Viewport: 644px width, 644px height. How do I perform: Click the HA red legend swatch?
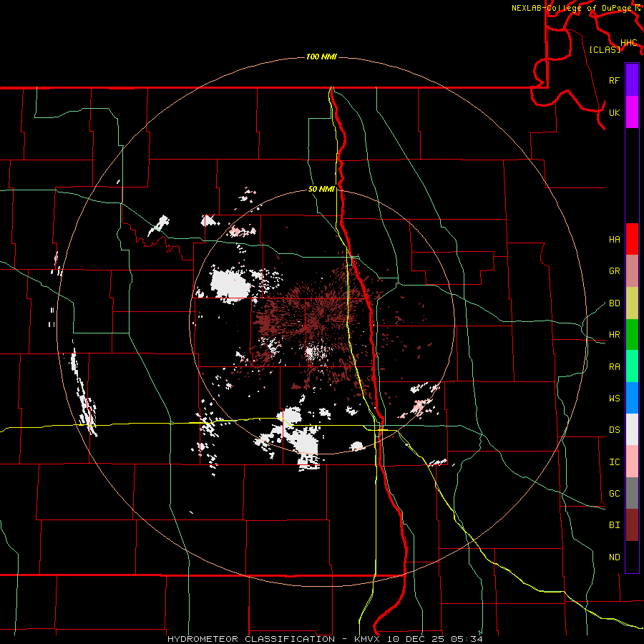pos(632,239)
